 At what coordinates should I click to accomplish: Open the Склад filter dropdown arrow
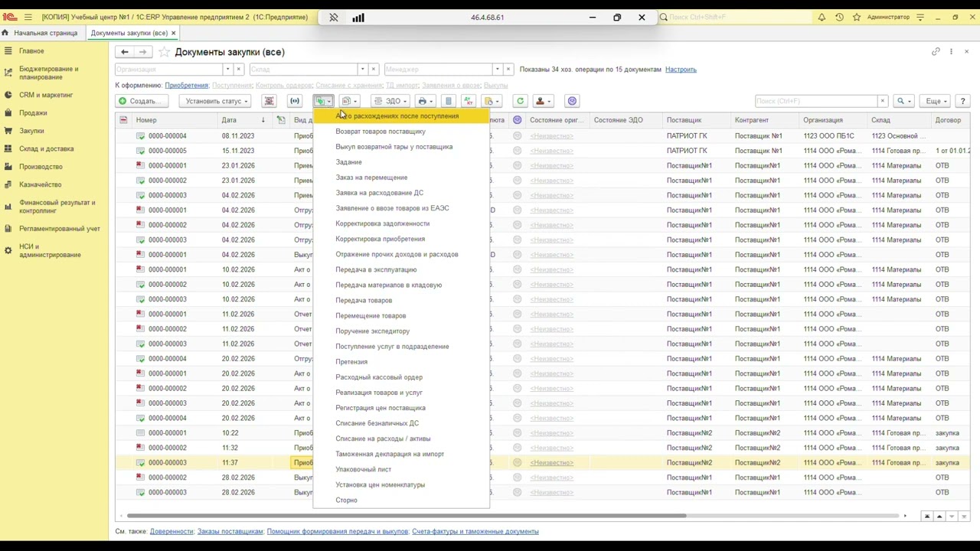click(362, 69)
